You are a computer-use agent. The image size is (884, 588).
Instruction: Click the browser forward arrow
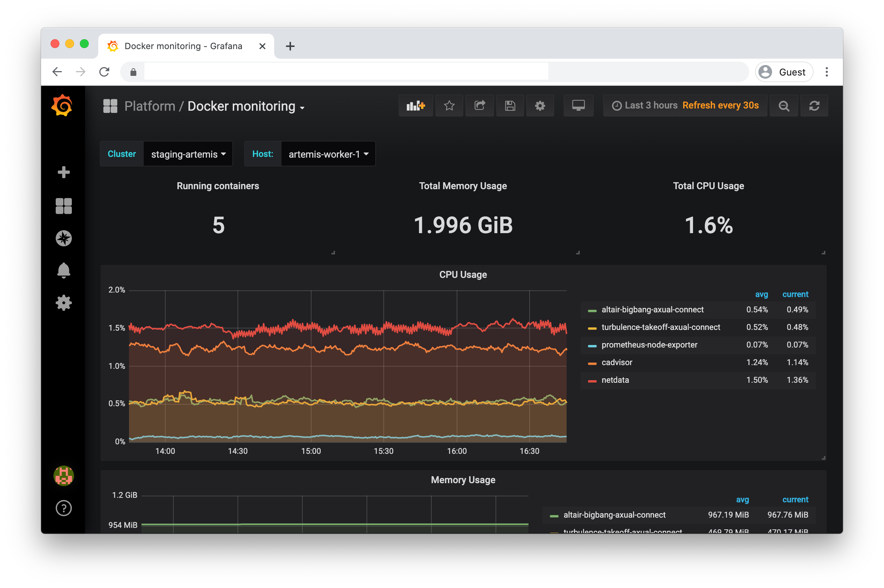pyautogui.click(x=81, y=71)
